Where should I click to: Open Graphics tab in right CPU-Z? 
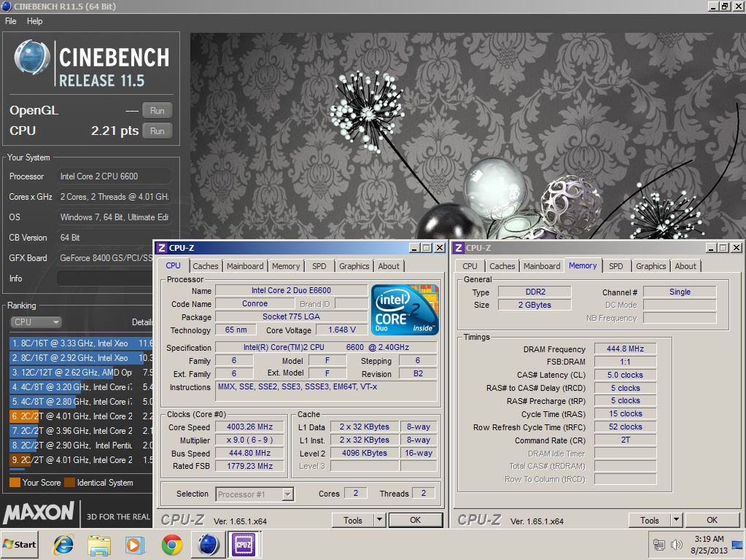[x=651, y=266]
